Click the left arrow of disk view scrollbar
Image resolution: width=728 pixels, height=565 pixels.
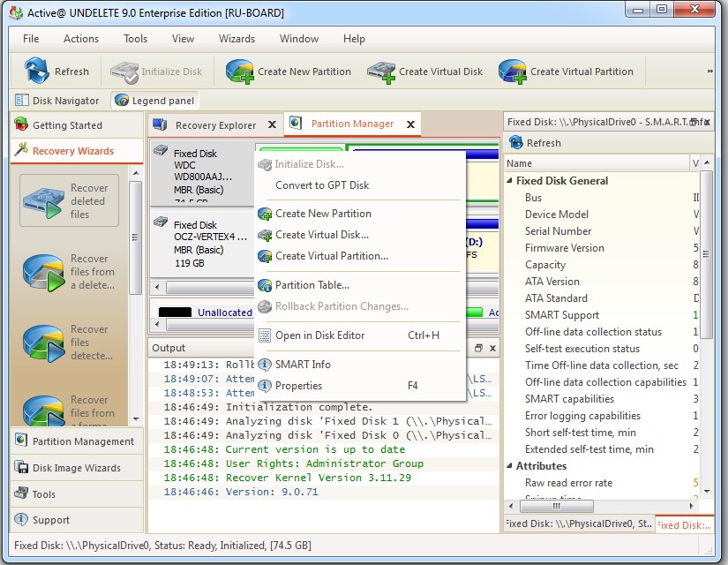click(x=157, y=287)
